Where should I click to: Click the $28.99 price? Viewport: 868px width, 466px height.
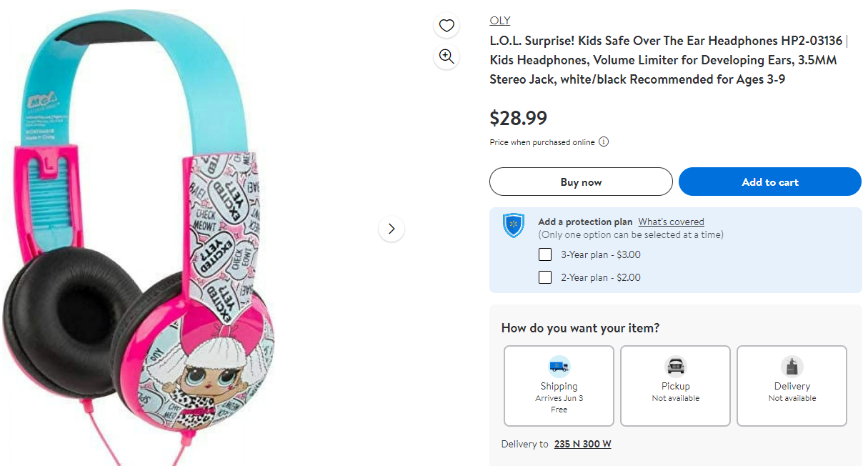[x=518, y=118]
